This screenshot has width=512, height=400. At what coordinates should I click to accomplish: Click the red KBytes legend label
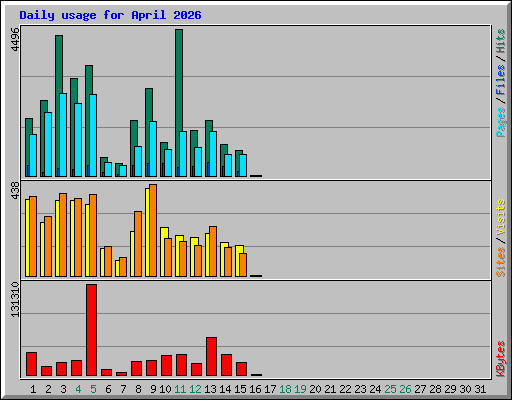point(501,359)
